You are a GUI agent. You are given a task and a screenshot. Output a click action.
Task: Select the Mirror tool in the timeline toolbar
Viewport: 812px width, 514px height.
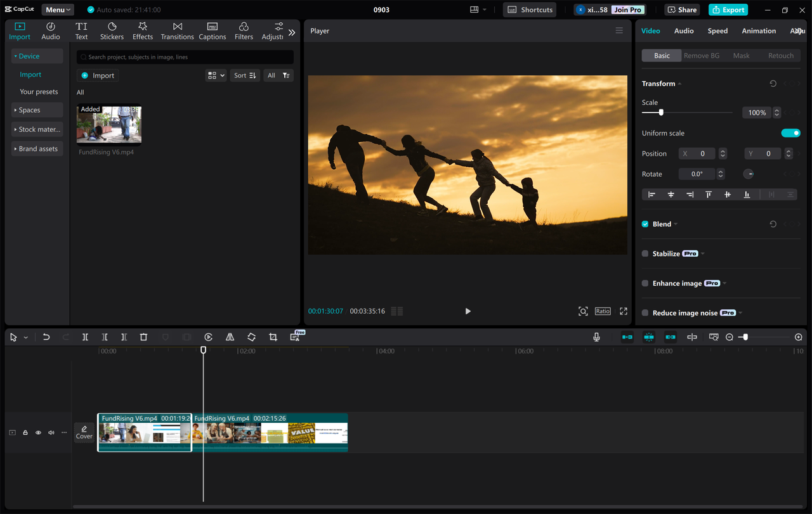point(230,337)
